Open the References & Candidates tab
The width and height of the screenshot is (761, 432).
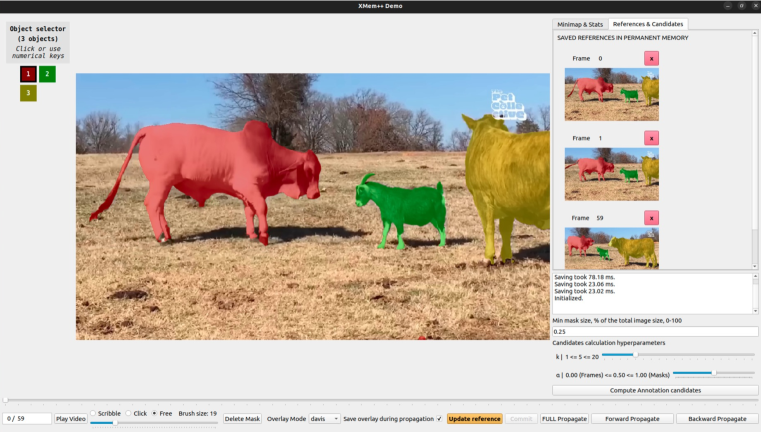(x=648, y=24)
